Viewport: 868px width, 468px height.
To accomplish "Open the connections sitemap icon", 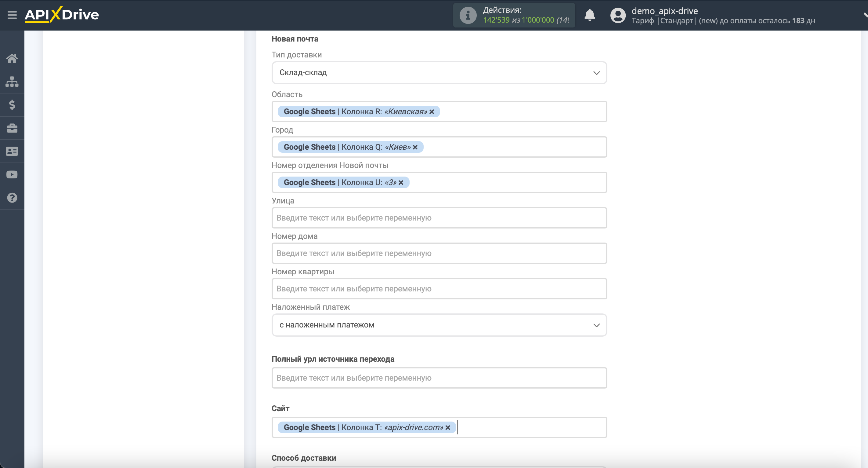I will [12, 82].
